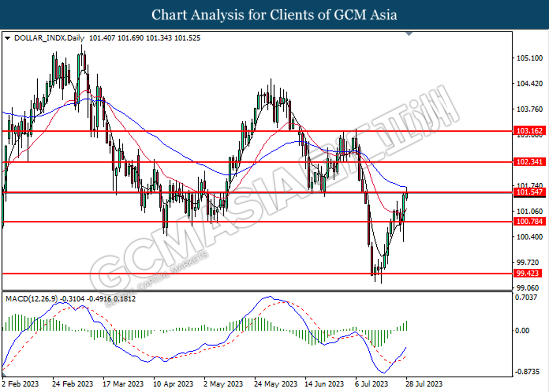Click the 17 Mar 2023 date label
The height and width of the screenshot is (392, 549).
click(123, 384)
